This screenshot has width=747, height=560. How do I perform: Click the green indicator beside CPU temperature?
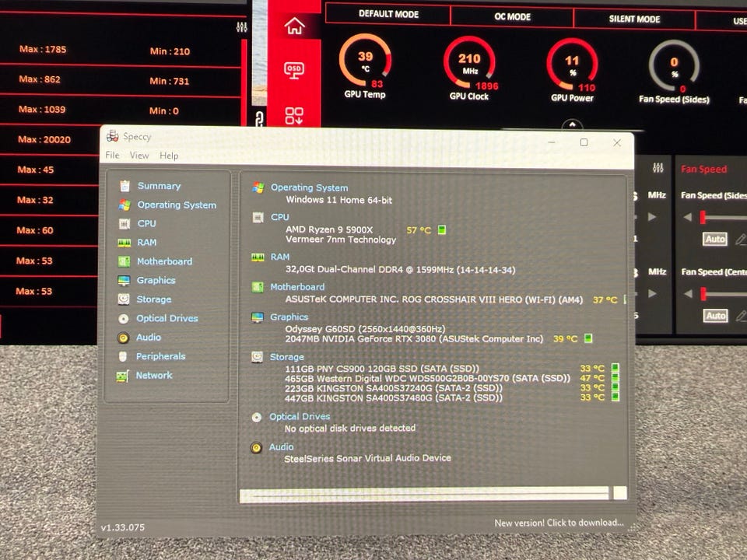click(x=442, y=230)
